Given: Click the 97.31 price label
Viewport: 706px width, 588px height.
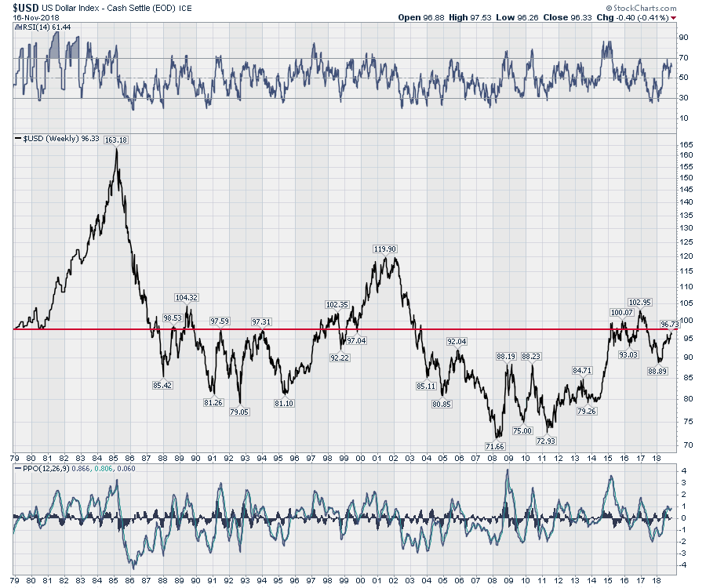Looking at the screenshot, I should pos(261,321).
